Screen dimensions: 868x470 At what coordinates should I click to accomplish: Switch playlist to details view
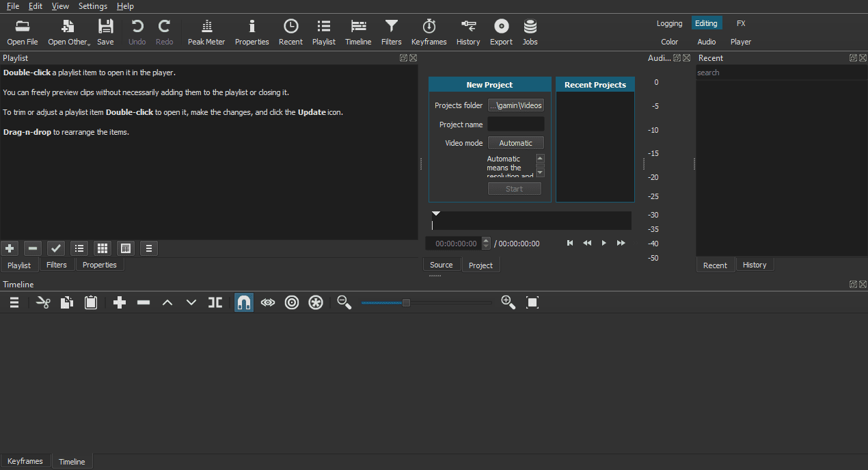(x=79, y=248)
